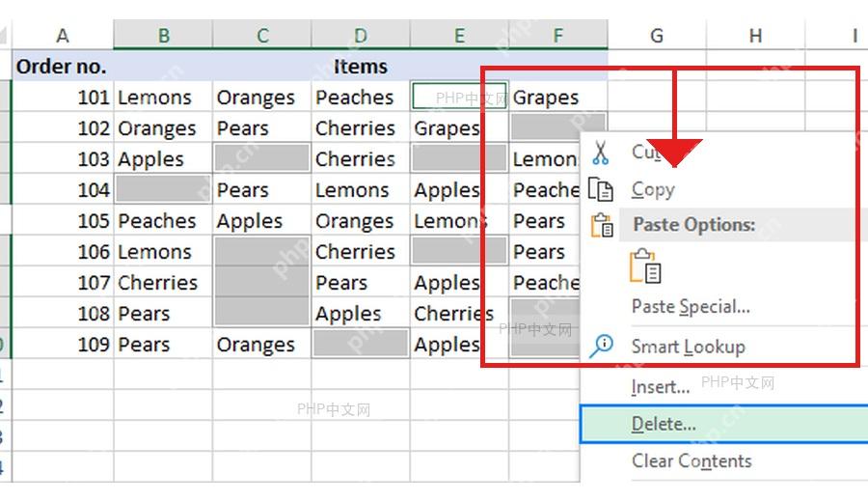This screenshot has height=502, width=868.
Task: Click order number 101 cell
Action: [63, 98]
